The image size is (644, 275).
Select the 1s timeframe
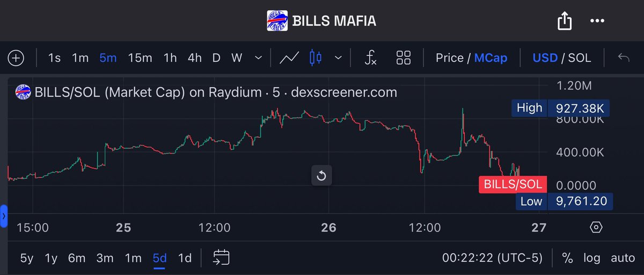pyautogui.click(x=54, y=58)
